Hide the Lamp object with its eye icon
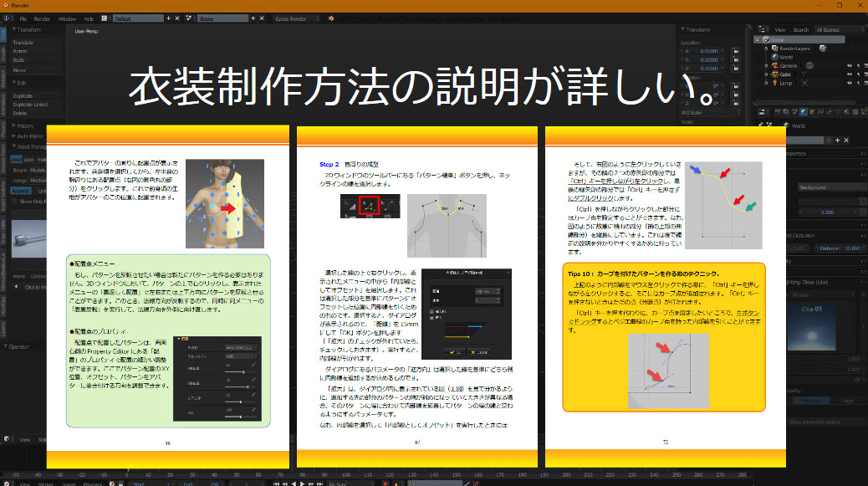 point(849,83)
